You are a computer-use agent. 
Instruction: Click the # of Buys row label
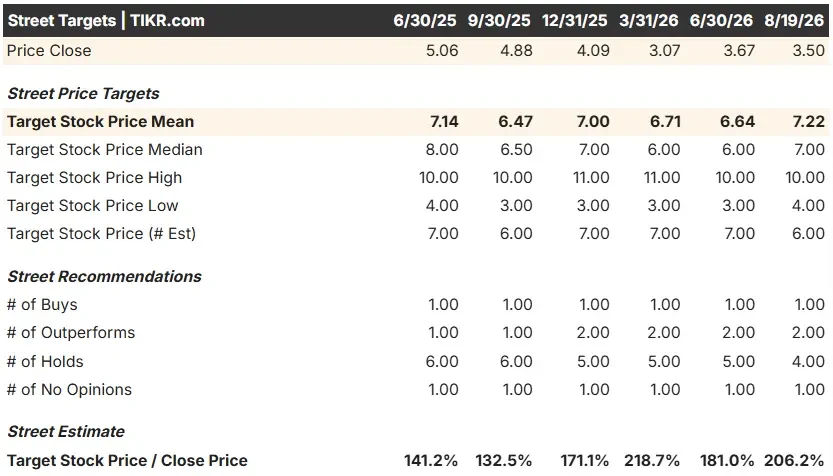(x=42, y=305)
